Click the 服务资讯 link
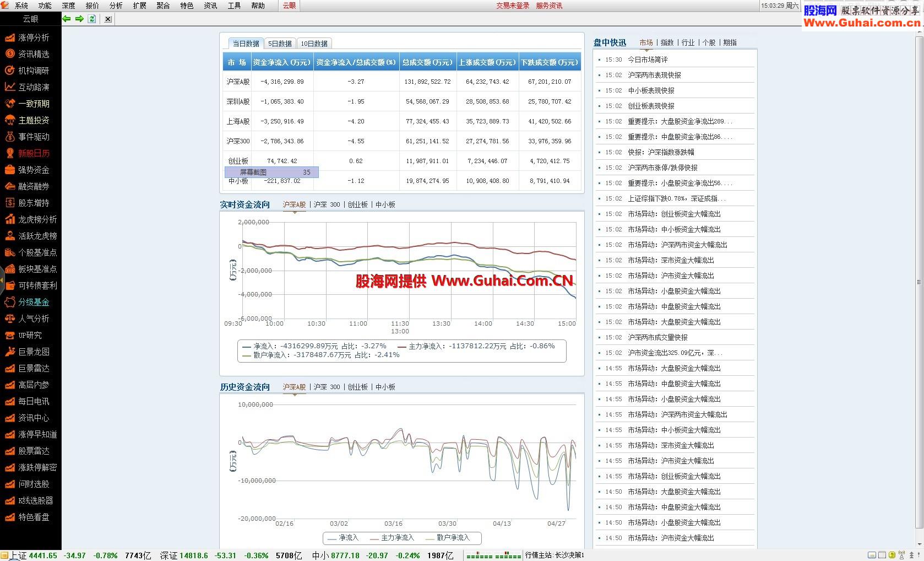The image size is (924, 561). (549, 6)
